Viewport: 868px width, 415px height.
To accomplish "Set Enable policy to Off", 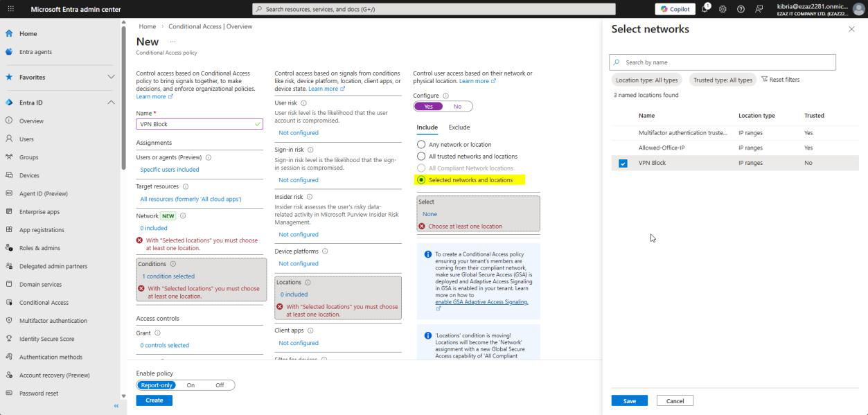I will (220, 385).
